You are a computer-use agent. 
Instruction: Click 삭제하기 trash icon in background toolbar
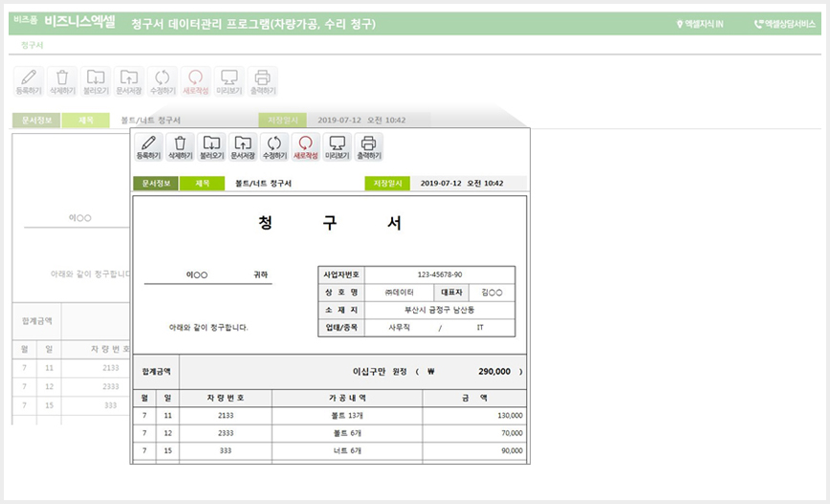pos(62,81)
